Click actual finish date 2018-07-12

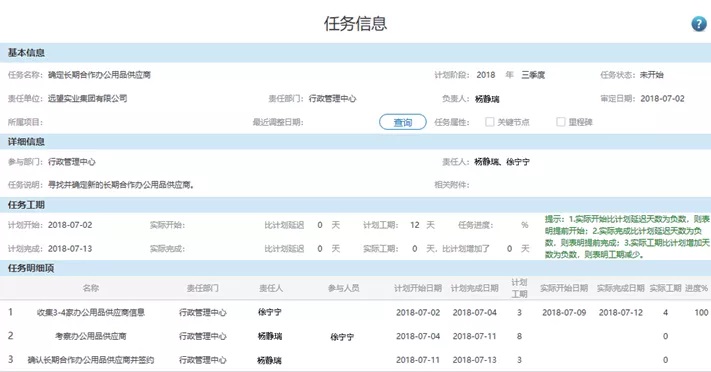tap(620, 312)
